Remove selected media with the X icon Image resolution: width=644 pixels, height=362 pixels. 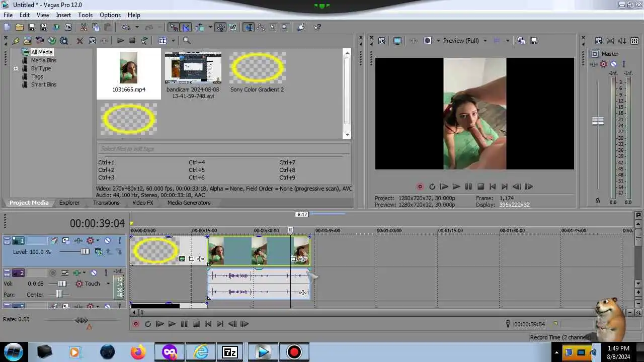pyautogui.click(x=79, y=41)
